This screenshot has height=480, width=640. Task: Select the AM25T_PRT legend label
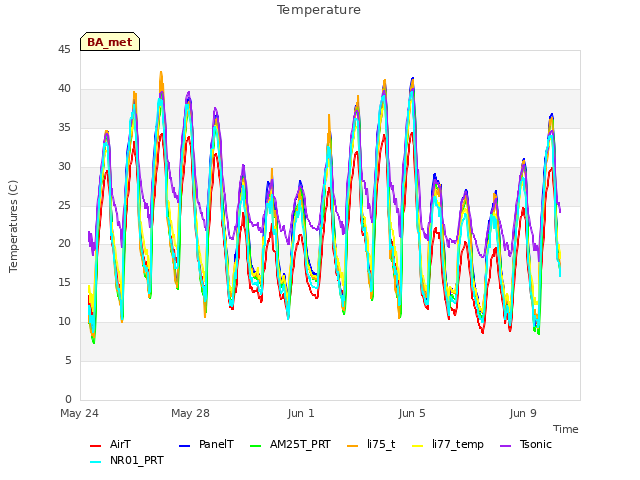click(x=300, y=444)
